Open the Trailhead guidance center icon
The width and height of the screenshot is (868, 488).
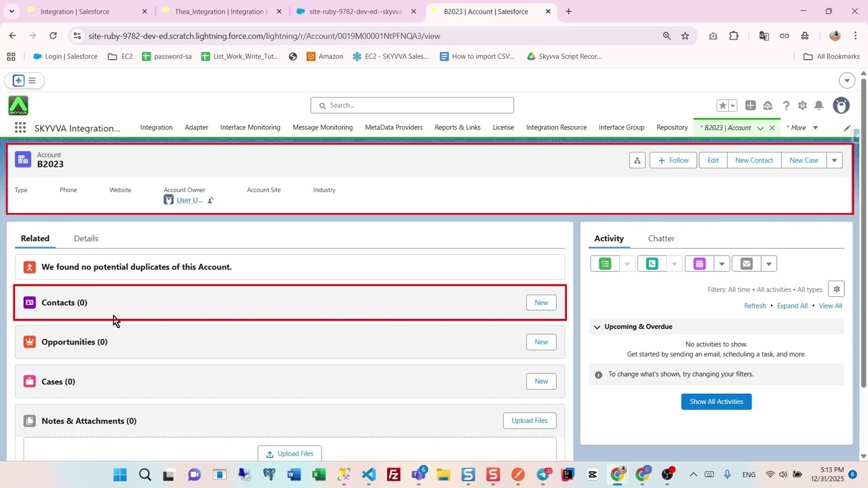[x=768, y=105]
